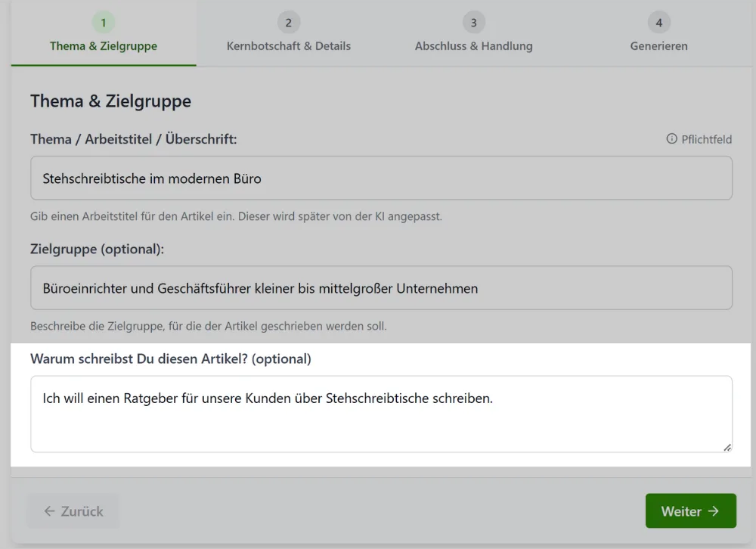Click the hint 'Beschreibe die Zielgruppe'
The width and height of the screenshot is (756, 549).
[x=209, y=326]
